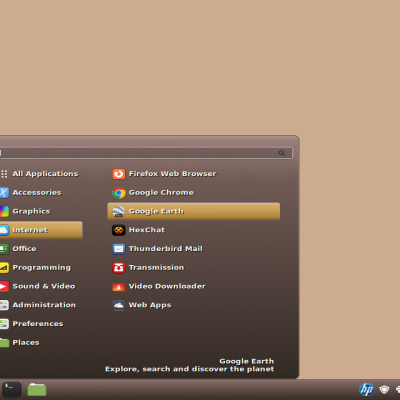Click the Video Downloader icon
The image size is (400, 400).
[x=119, y=286]
